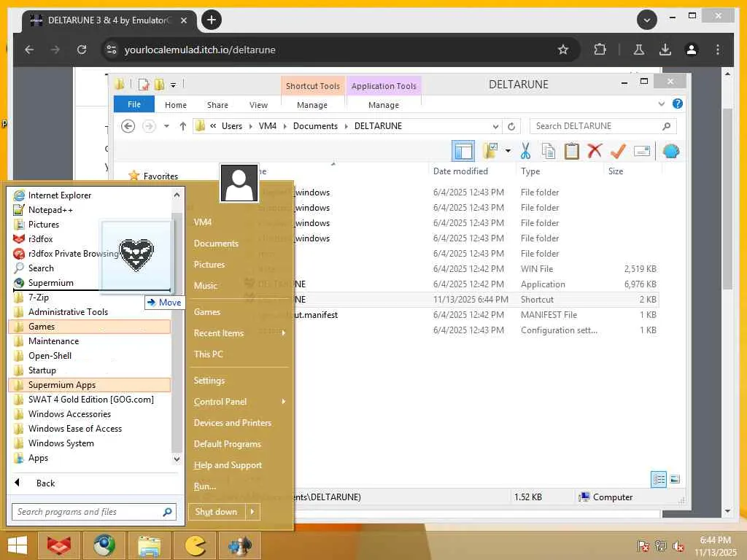Click the Shut down button

(217, 512)
